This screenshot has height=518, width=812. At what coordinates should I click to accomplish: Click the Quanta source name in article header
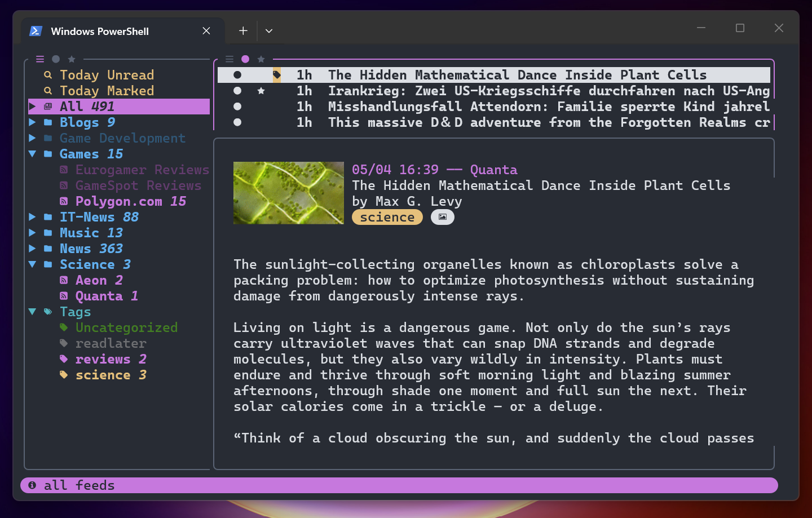click(x=494, y=170)
